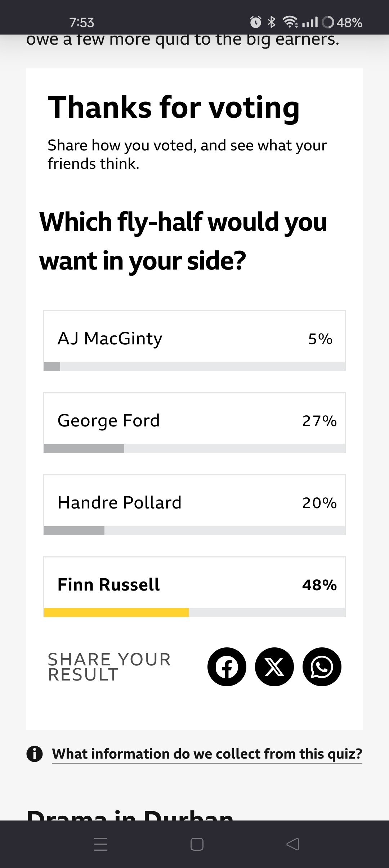The height and width of the screenshot is (868, 389).
Task: Tap the Bluetooth icon in status bar
Action: pos(272,22)
